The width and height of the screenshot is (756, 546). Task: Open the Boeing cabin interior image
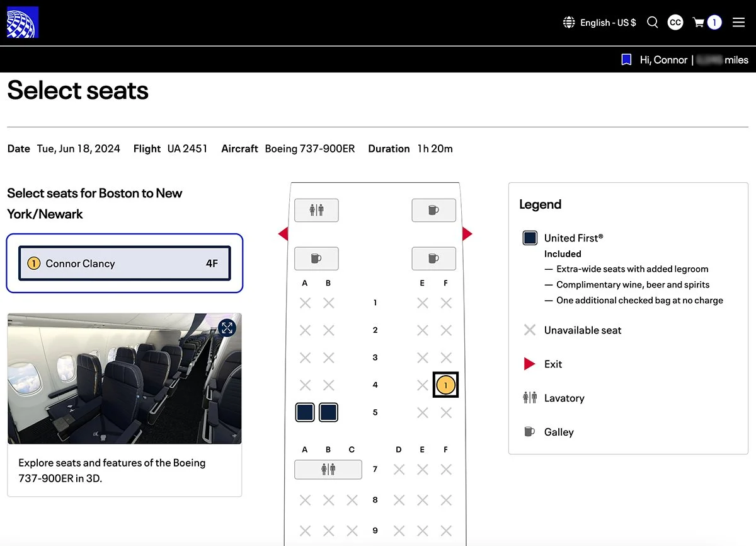(x=125, y=378)
